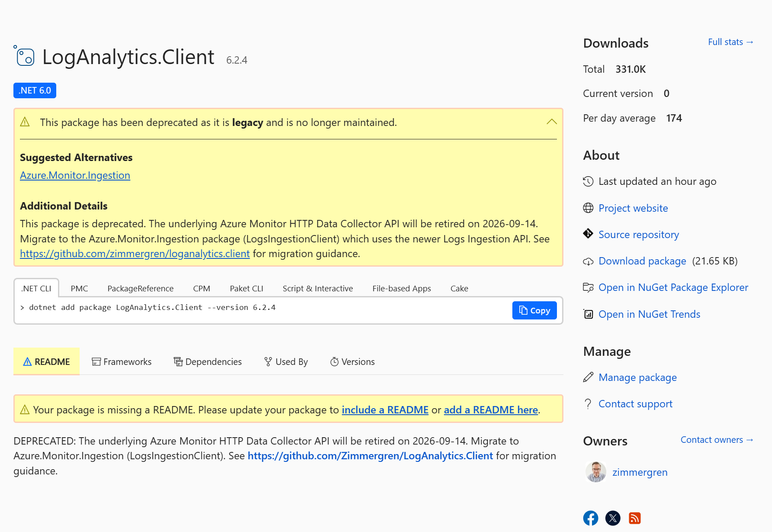This screenshot has width=772, height=532.
Task: Click the Open in NuGet Trends icon
Action: tap(588, 314)
